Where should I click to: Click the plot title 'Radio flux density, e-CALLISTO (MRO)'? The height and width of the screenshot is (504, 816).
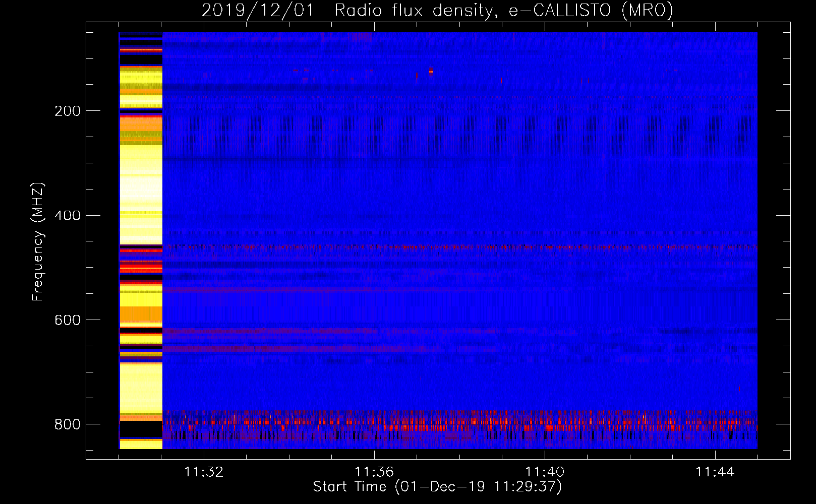pyautogui.click(x=504, y=10)
